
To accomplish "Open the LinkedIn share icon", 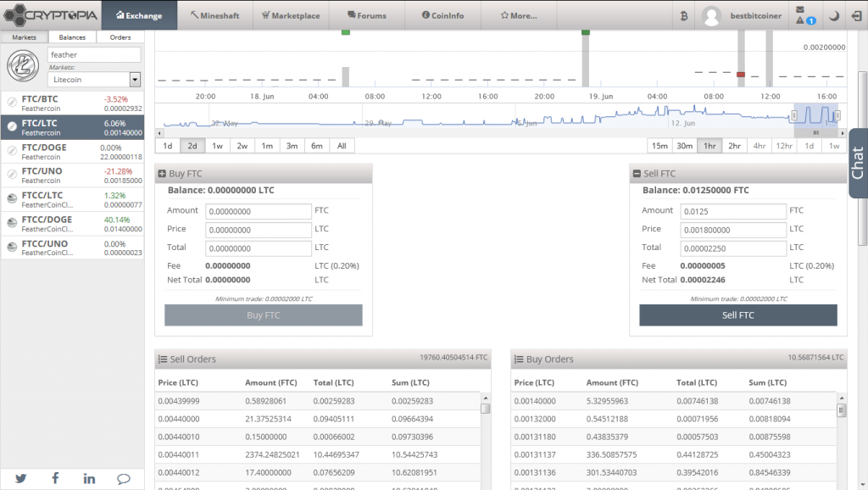I will click(x=89, y=478).
